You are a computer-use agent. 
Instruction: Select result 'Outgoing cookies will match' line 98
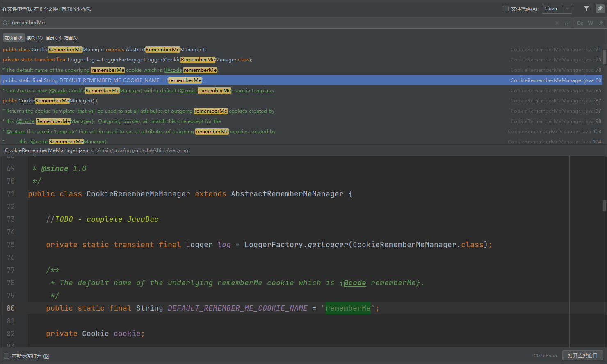[301, 121]
